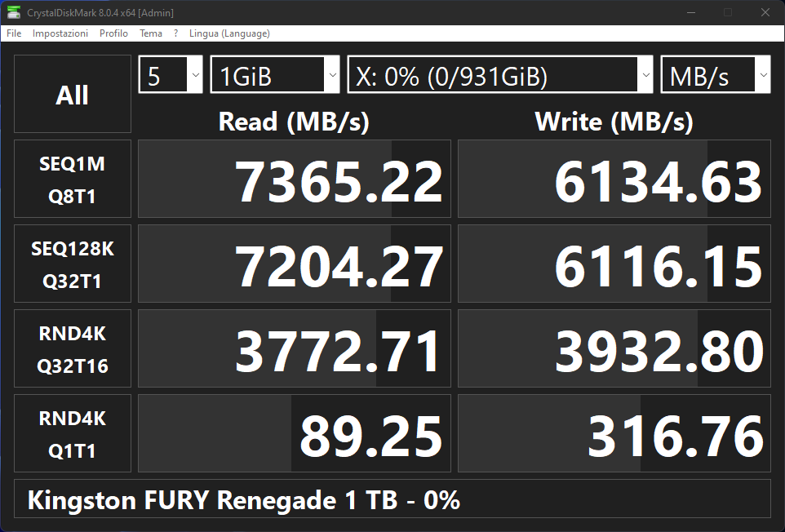Viewport: 785px width, 532px height.
Task: Open the test count dropdown showing 5
Action: tap(171, 74)
